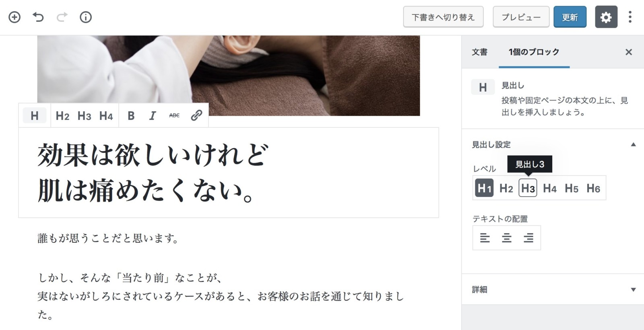Open the more tools vertical dots menu
The height and width of the screenshot is (330, 644).
pos(630,17)
